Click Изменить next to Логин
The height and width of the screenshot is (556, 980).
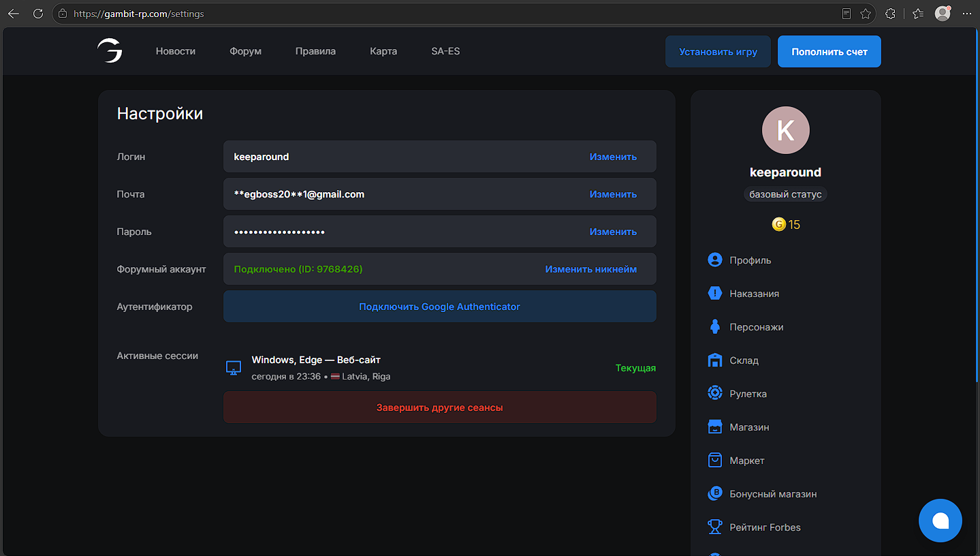coord(613,157)
